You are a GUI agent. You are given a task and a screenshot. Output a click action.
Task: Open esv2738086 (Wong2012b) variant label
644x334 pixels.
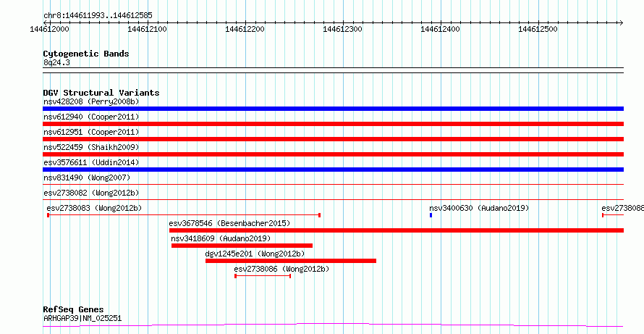pos(281,269)
